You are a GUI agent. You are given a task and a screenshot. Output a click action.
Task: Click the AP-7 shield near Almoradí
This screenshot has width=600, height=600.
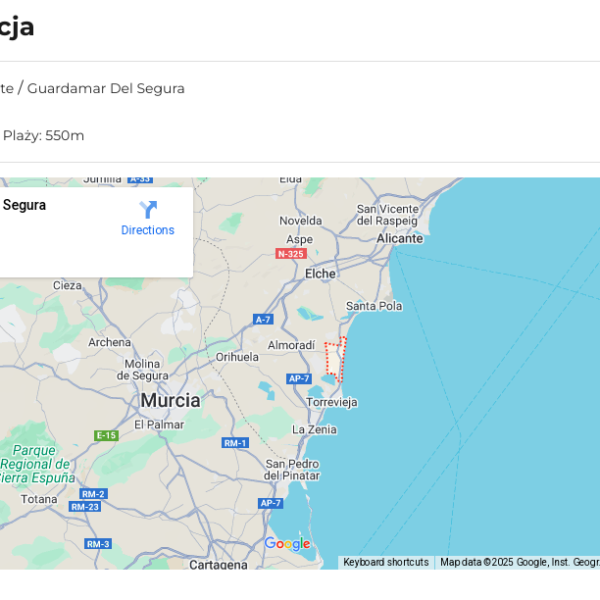299,379
